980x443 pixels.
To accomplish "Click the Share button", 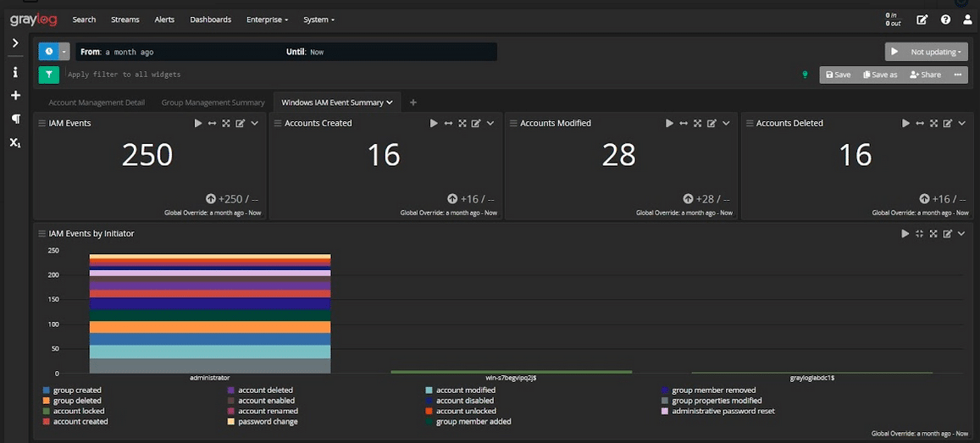I will pos(925,75).
